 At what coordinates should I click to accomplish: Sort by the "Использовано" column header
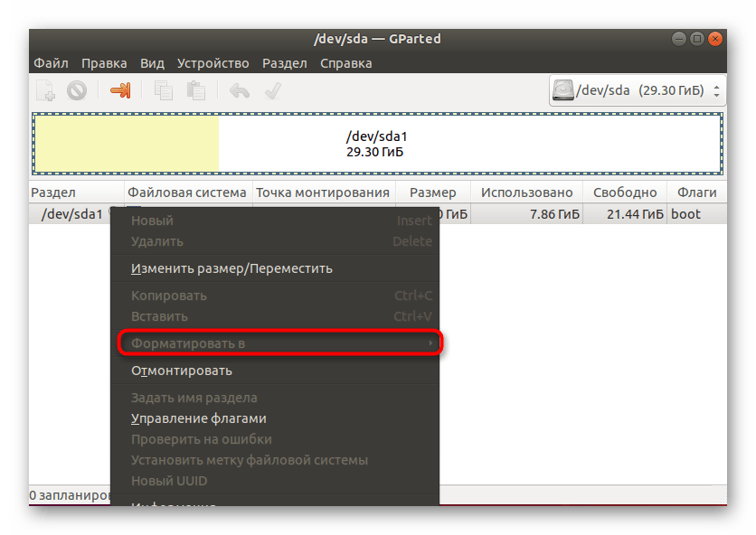point(526,192)
